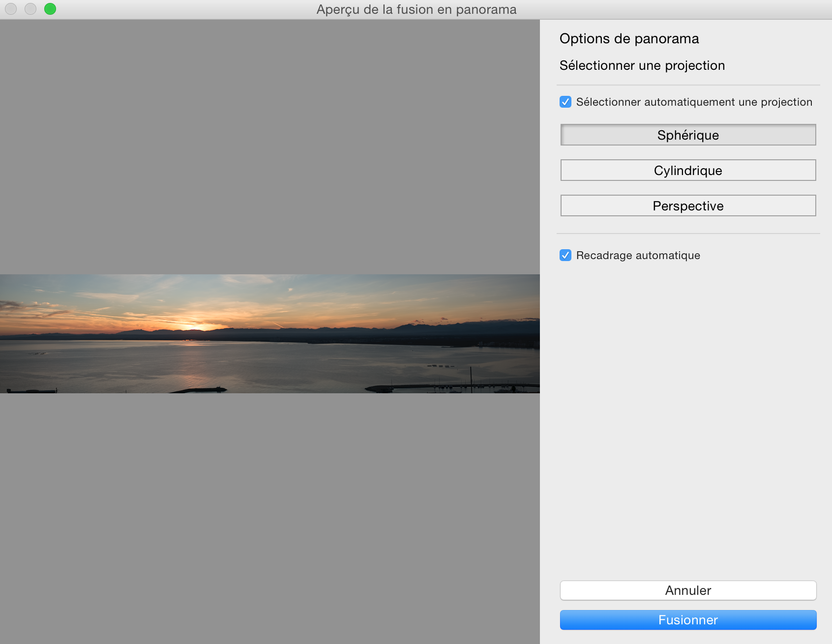Cancel with the Annuler button

pyautogui.click(x=688, y=590)
